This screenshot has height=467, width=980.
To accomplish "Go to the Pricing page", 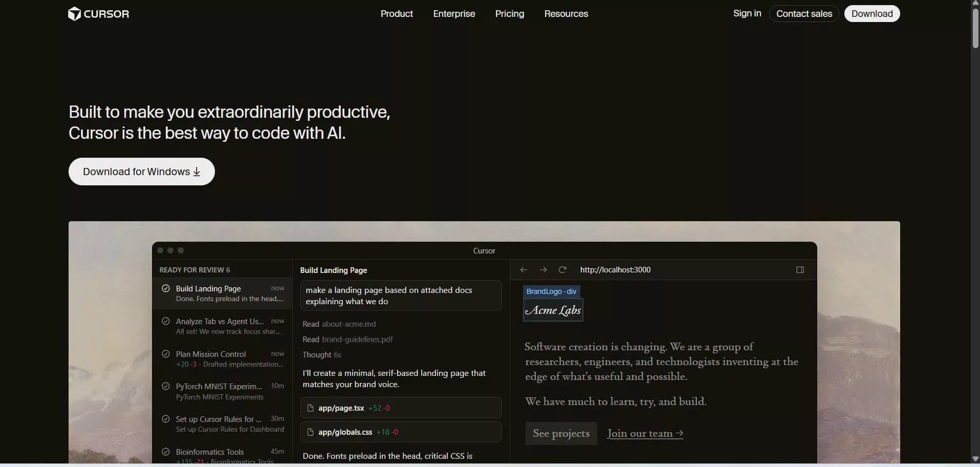I will 509,14.
